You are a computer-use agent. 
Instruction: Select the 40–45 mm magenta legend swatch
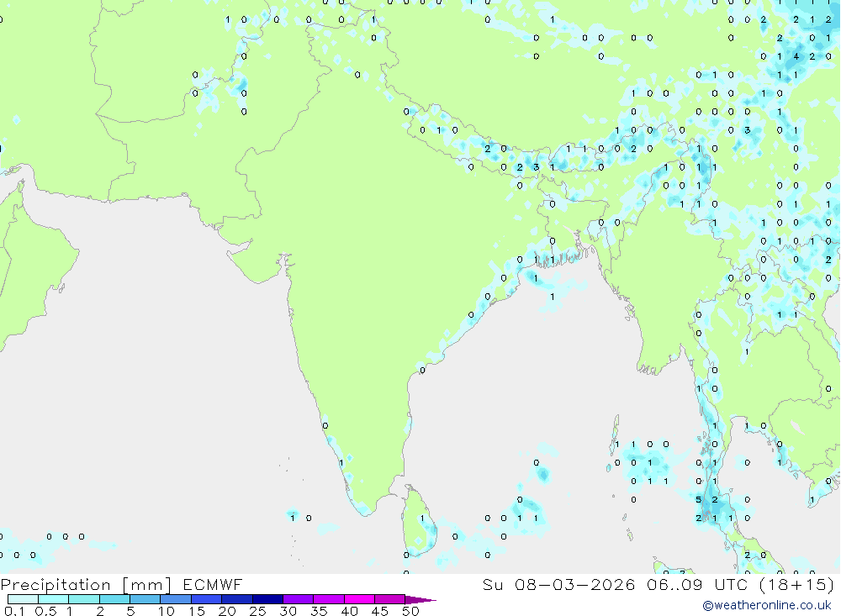tap(359, 599)
